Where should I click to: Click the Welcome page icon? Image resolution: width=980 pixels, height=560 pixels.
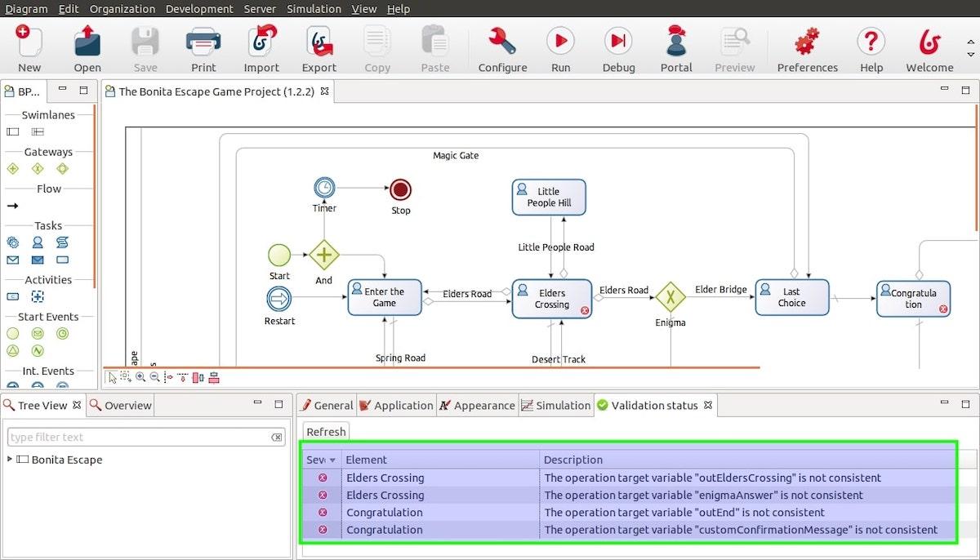pos(929,42)
